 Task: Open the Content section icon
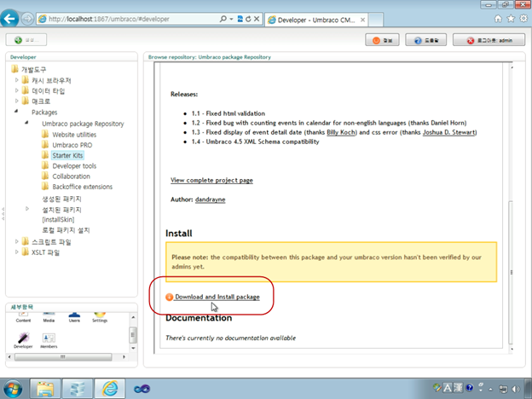click(x=23, y=317)
